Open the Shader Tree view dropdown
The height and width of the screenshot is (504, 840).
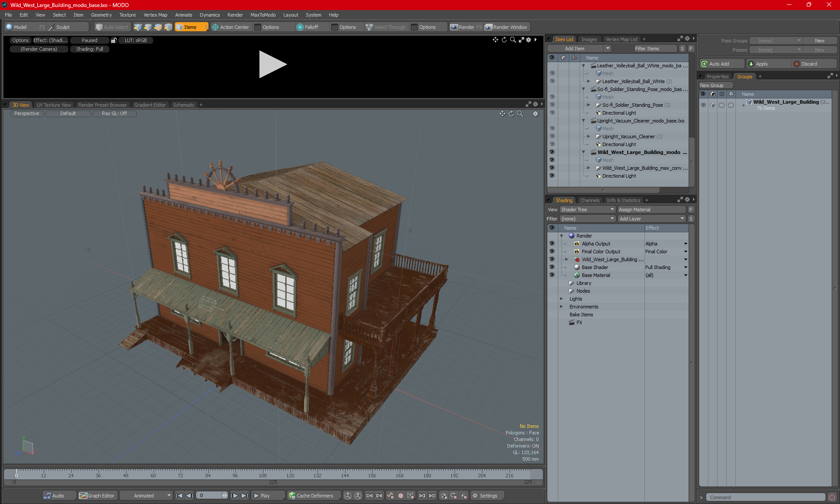[588, 210]
